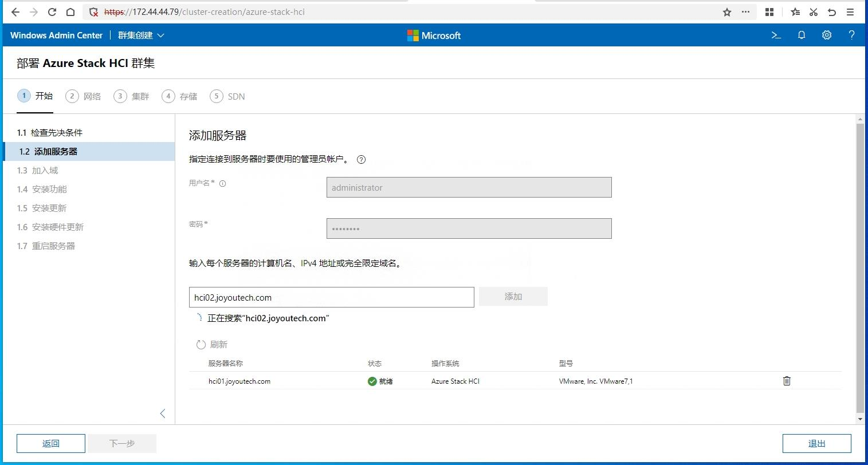Click the insecure connection shield icon
Image resolution: width=868 pixels, height=465 pixels.
tap(94, 12)
